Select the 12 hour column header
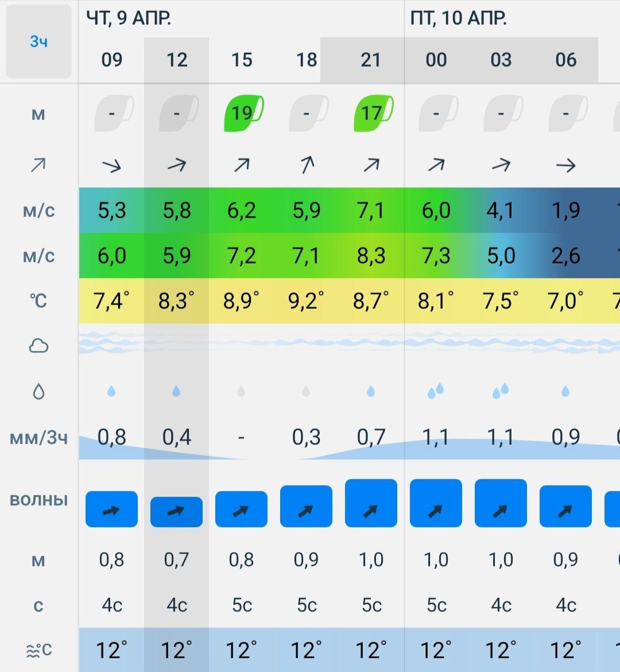Image resolution: width=620 pixels, height=672 pixels. pyautogui.click(x=177, y=60)
